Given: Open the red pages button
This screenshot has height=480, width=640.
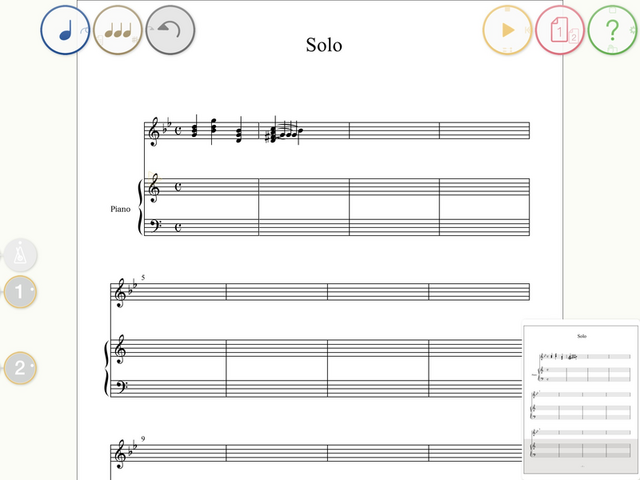Looking at the screenshot, I should click(x=560, y=30).
